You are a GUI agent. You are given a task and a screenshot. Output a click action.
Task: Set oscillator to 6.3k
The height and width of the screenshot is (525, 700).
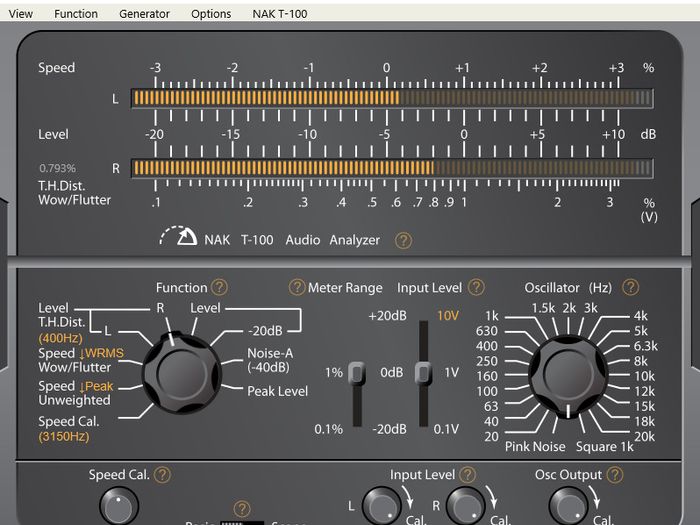[x=646, y=346]
